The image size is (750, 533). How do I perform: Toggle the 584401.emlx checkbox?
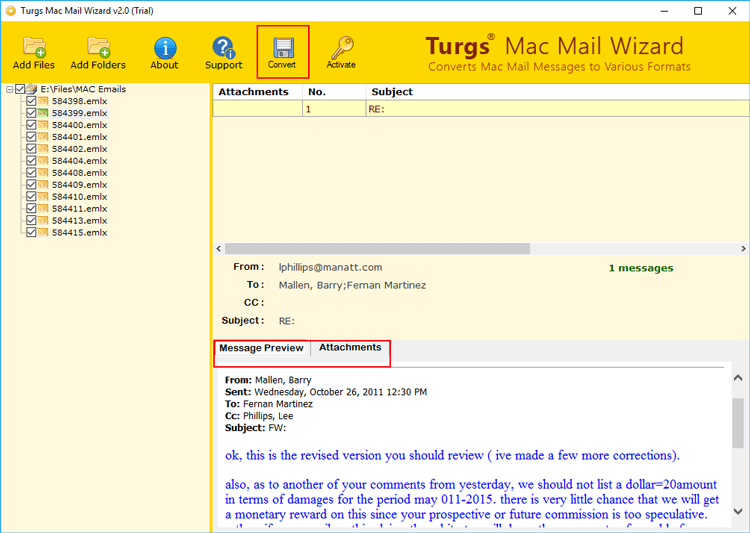point(31,137)
